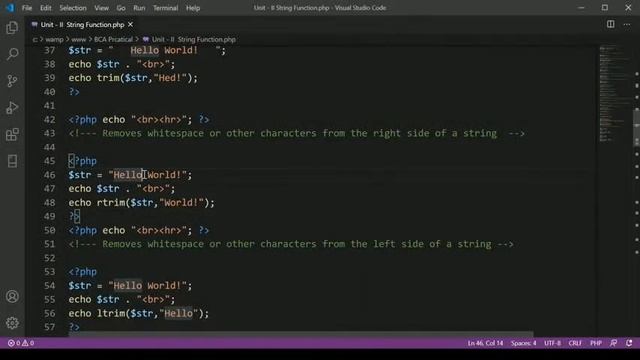Open the Terminal menu
640x360 pixels.
click(165, 8)
